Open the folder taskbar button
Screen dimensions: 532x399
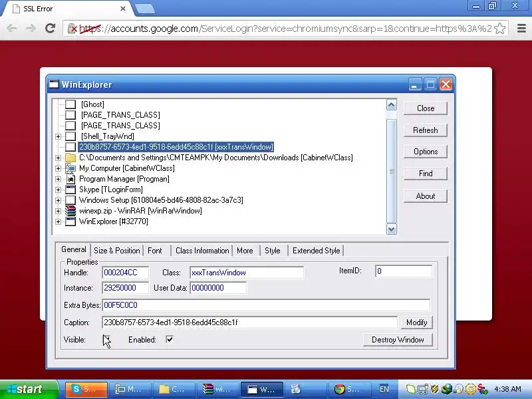click(x=174, y=389)
